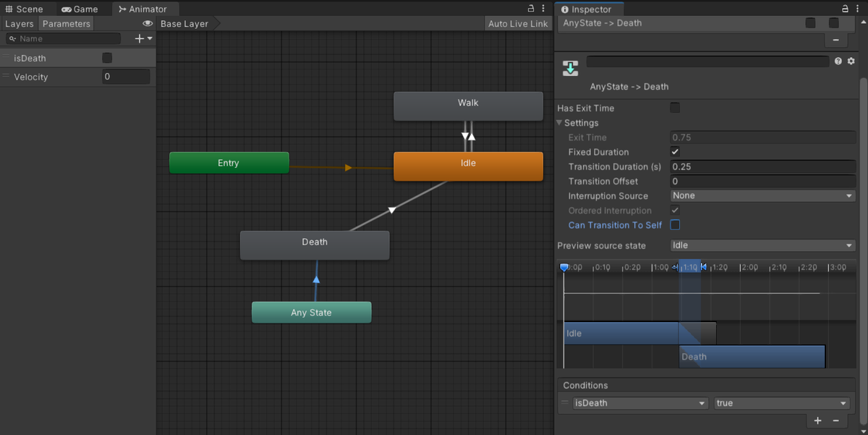Open the true condition value dropdown
Image resolution: width=868 pixels, height=435 pixels.
point(781,403)
